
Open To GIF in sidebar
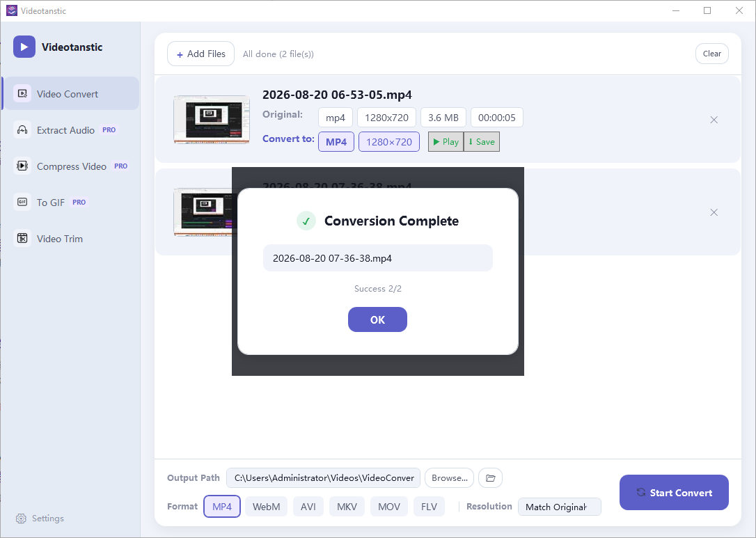tap(71, 202)
